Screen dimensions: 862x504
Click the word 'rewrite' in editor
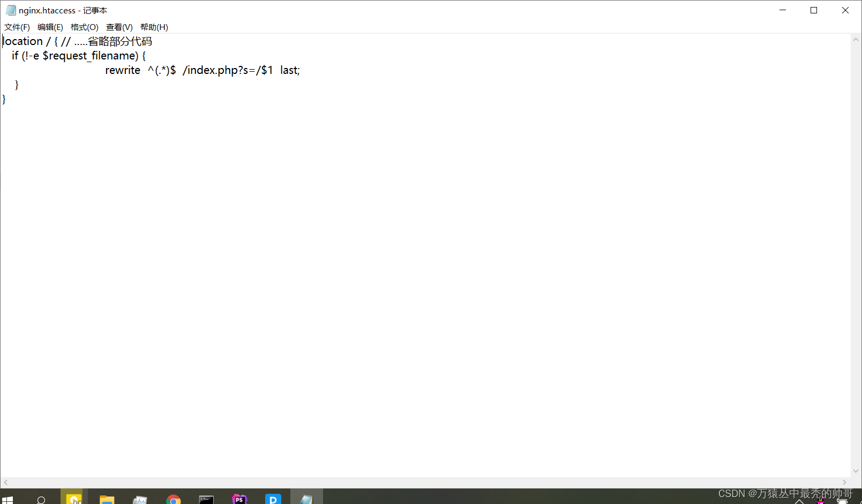[123, 70]
